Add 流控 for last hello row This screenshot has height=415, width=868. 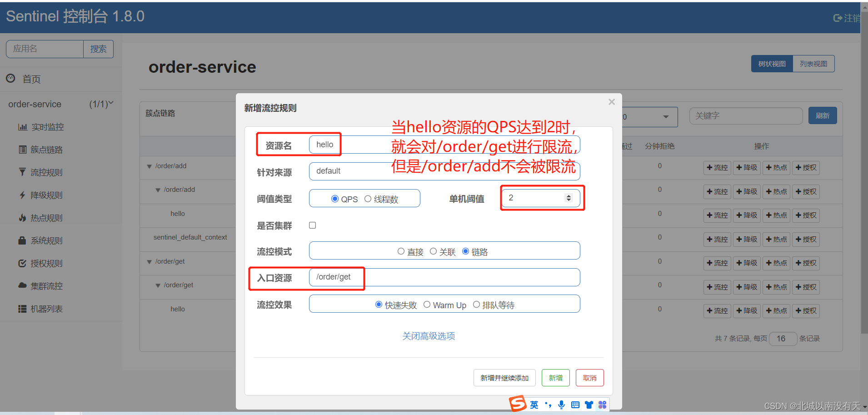pos(717,311)
